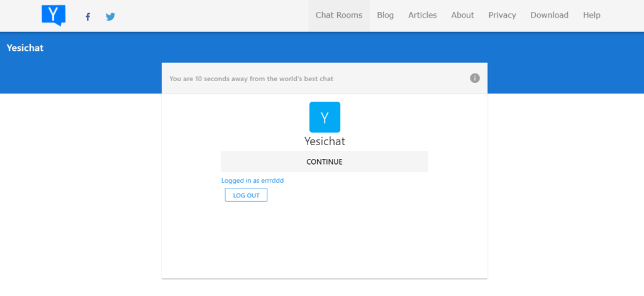The width and height of the screenshot is (644, 296).
Task: Open the Help menu item
Action: click(591, 15)
